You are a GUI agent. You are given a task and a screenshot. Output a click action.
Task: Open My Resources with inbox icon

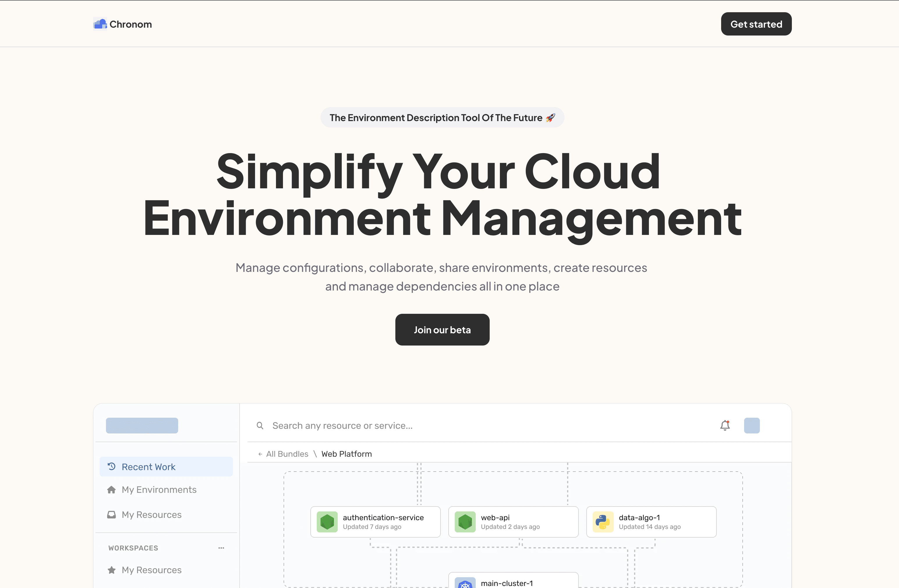tap(151, 515)
